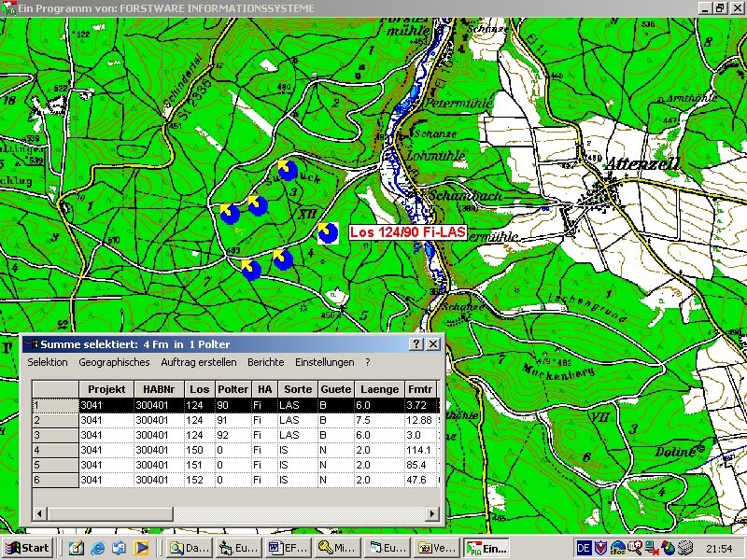Open the Einstellungen menu

pos(325,362)
